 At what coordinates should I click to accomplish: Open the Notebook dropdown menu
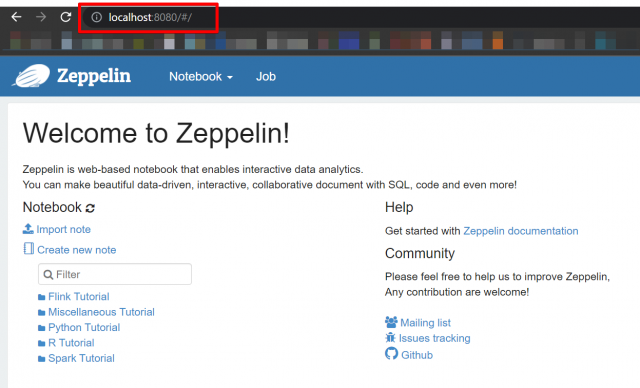201,77
